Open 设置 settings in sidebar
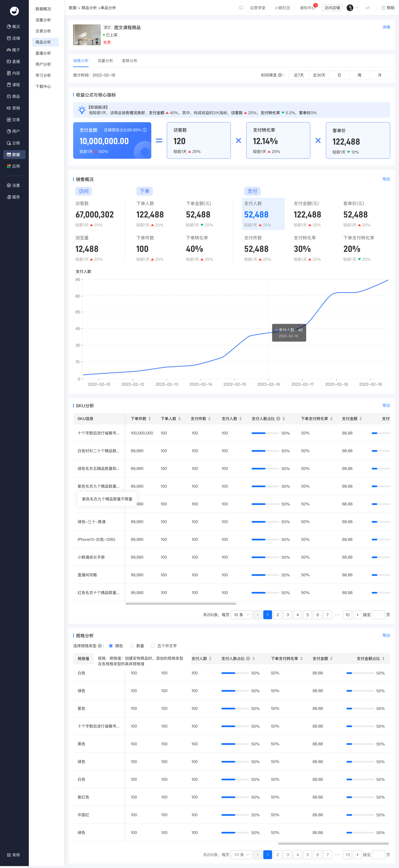The height and width of the screenshot is (868, 399). (13, 185)
